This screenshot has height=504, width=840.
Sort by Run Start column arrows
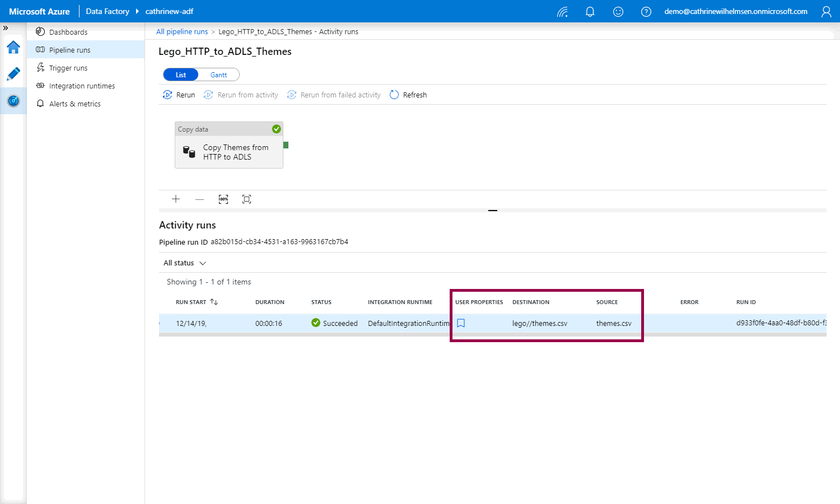click(214, 302)
